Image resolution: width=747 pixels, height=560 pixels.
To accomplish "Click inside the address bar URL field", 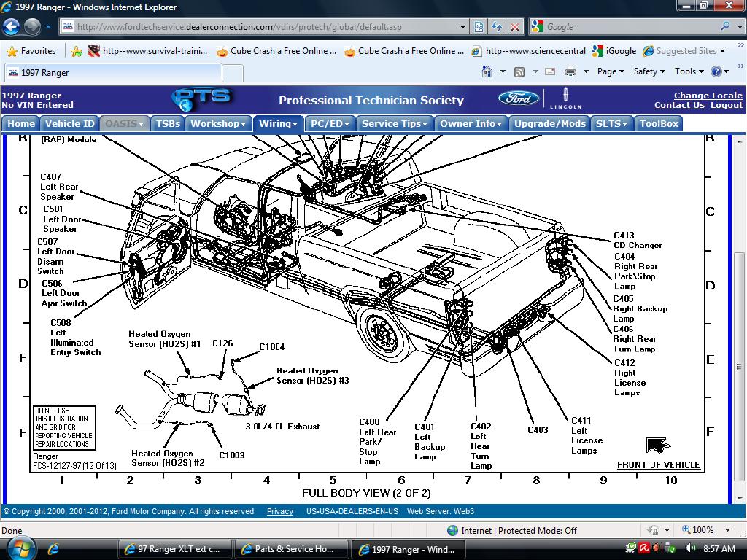I will click(264, 27).
